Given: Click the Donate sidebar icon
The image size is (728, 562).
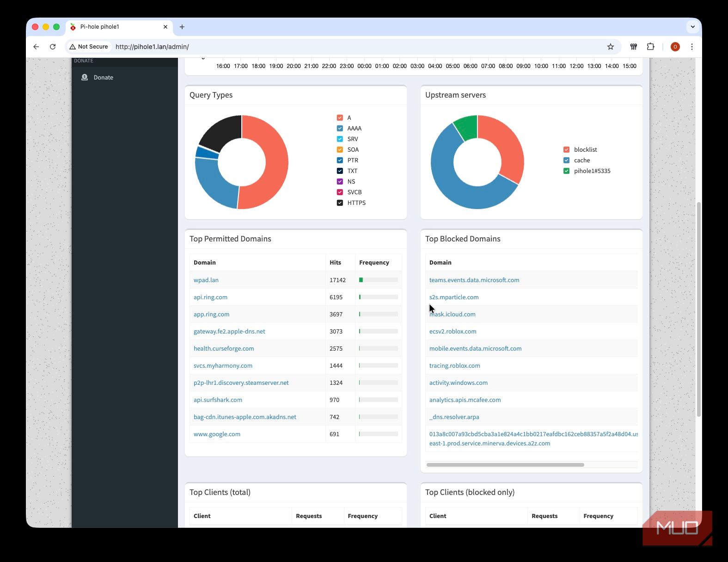Looking at the screenshot, I should pos(85,77).
